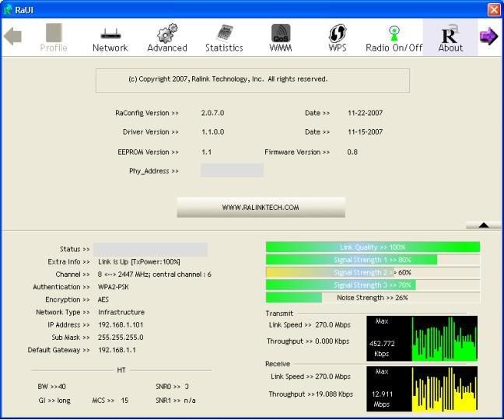
Task: Close the RaUI window
Action: click(493, 9)
